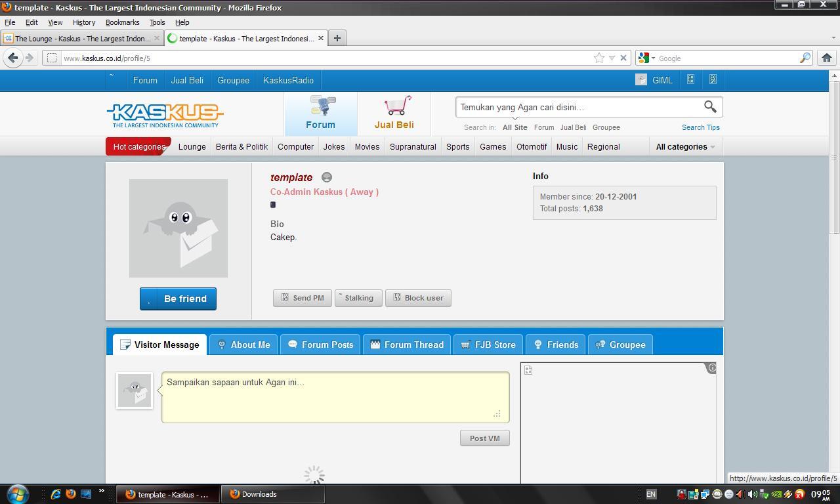Go to the Otomotif category
The height and width of the screenshot is (504, 840).
click(532, 146)
